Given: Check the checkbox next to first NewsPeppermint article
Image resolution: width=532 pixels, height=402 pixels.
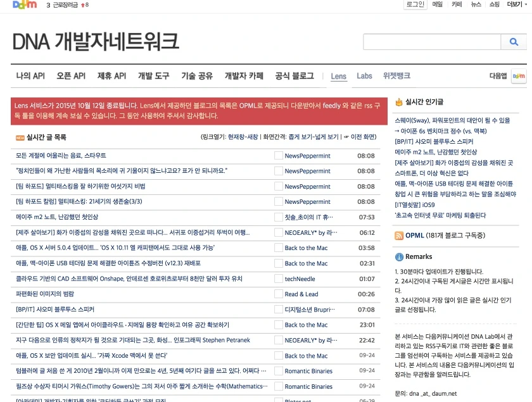Looking at the screenshot, I should click(x=279, y=156).
